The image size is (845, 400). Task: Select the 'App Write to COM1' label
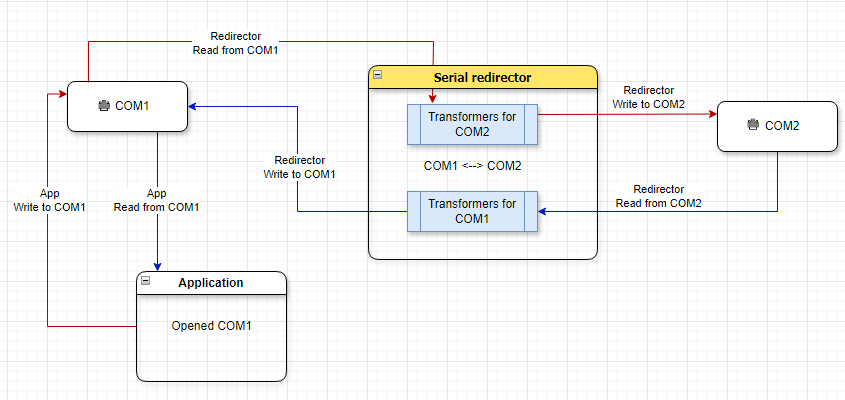coord(50,200)
